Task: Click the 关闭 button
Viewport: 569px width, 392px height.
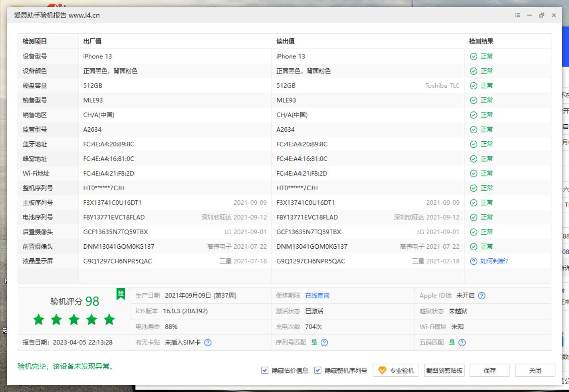Action: [x=535, y=370]
